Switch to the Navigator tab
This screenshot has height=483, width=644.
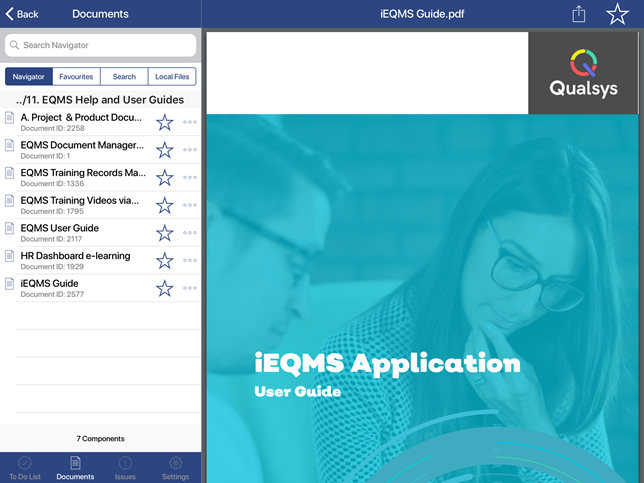click(x=29, y=76)
